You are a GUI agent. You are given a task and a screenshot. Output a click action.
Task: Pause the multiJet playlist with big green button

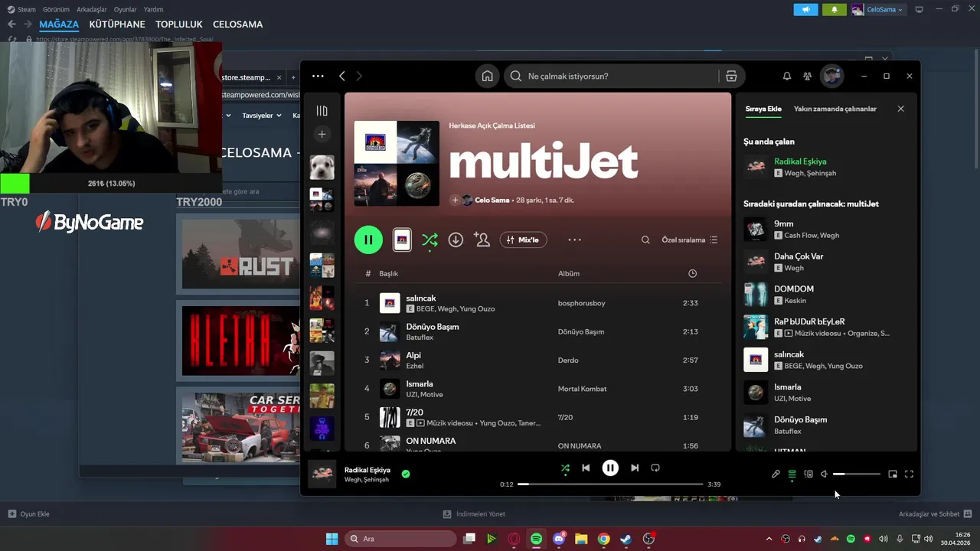[x=368, y=240]
